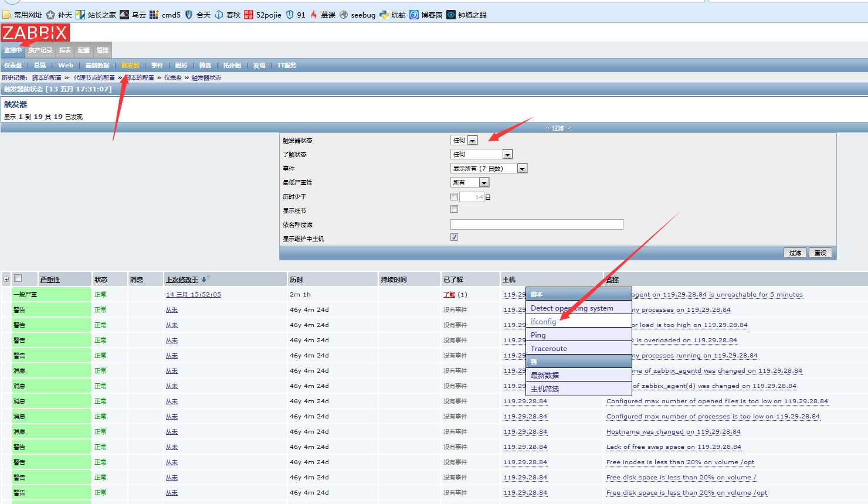Tick the select-all checkbox in the table header
This screenshot has height=504, width=868.
coord(18,278)
